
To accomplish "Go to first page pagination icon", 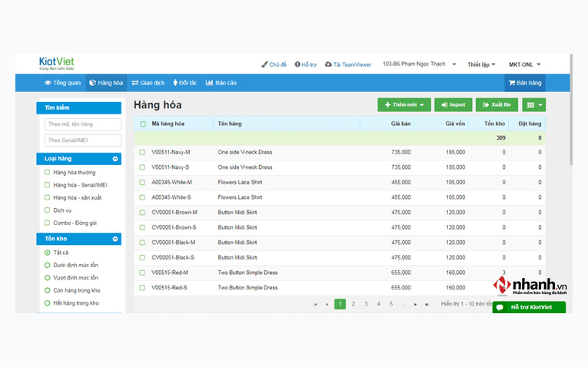I will coord(315,305).
